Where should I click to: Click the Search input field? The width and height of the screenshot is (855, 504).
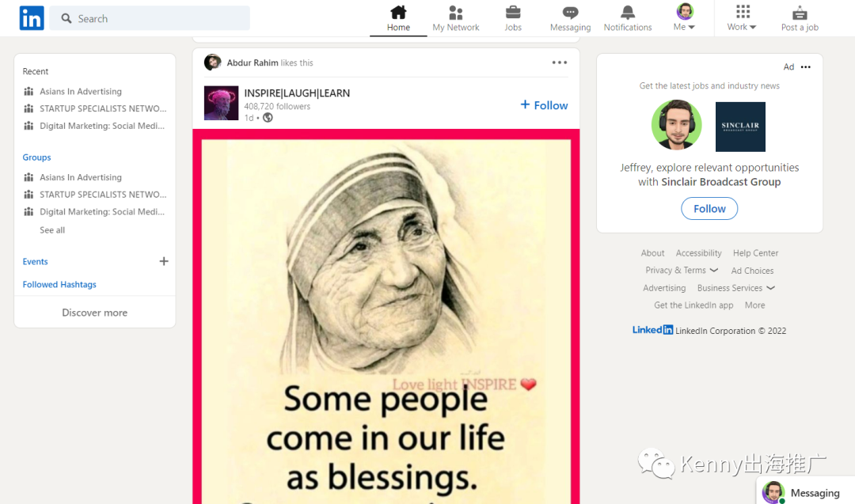pos(150,18)
